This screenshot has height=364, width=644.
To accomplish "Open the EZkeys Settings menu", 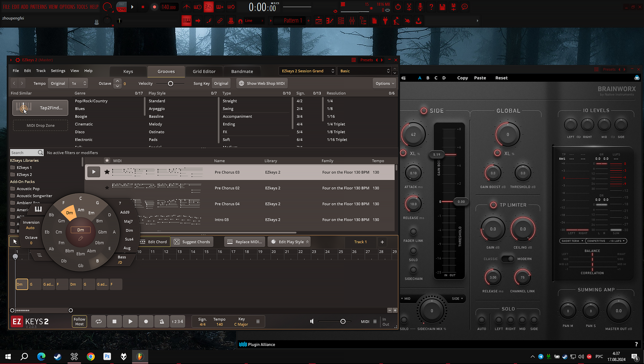I will point(58,71).
